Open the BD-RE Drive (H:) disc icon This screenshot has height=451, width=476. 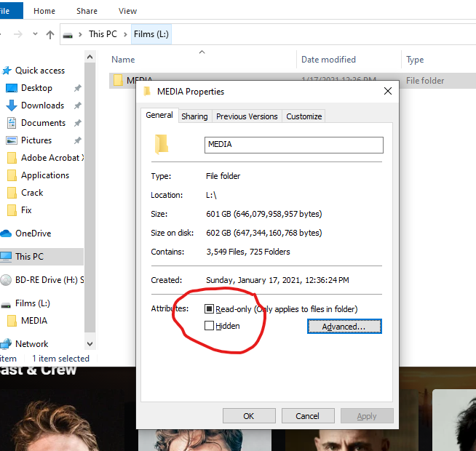(6, 280)
